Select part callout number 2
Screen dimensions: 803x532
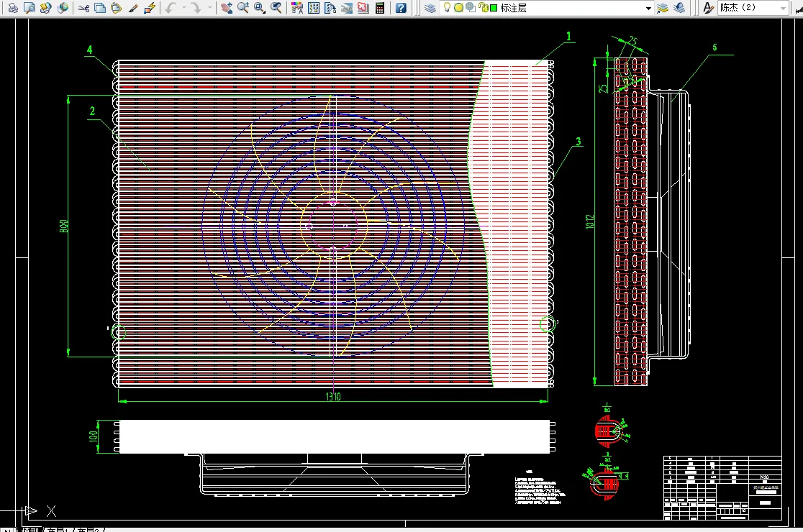click(92, 111)
